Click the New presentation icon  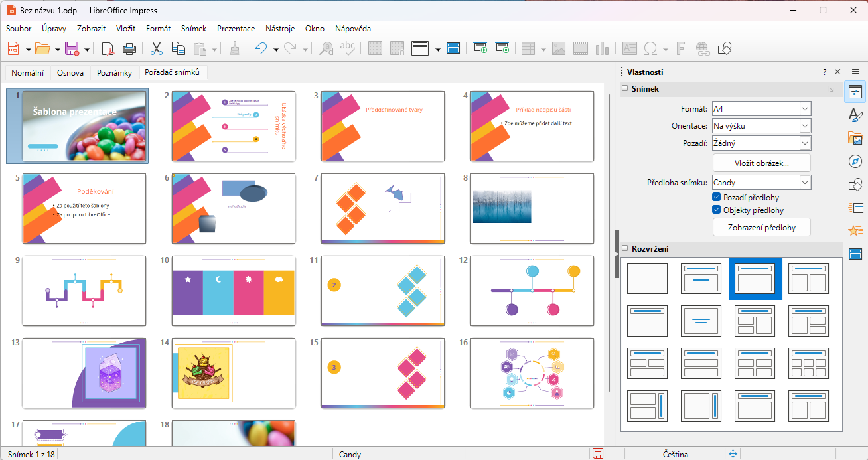[14, 48]
